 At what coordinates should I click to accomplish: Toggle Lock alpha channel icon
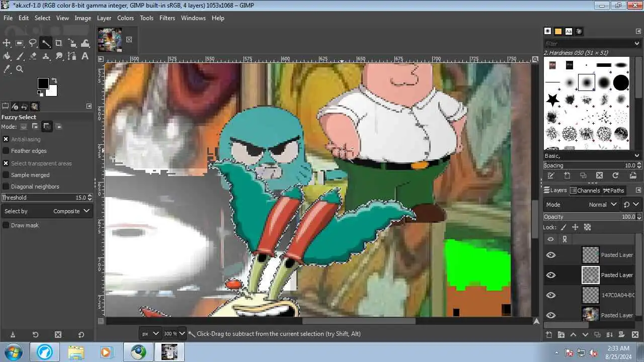coord(587,227)
